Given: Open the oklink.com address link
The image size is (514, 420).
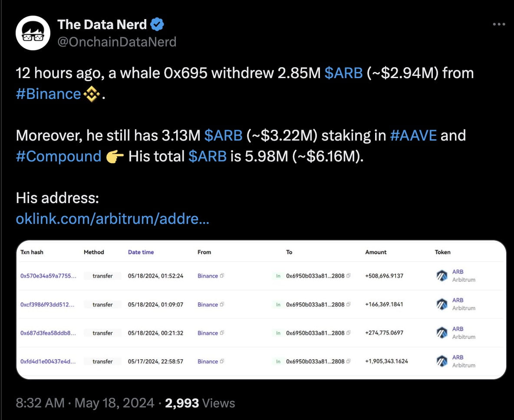Looking at the screenshot, I should click(112, 219).
